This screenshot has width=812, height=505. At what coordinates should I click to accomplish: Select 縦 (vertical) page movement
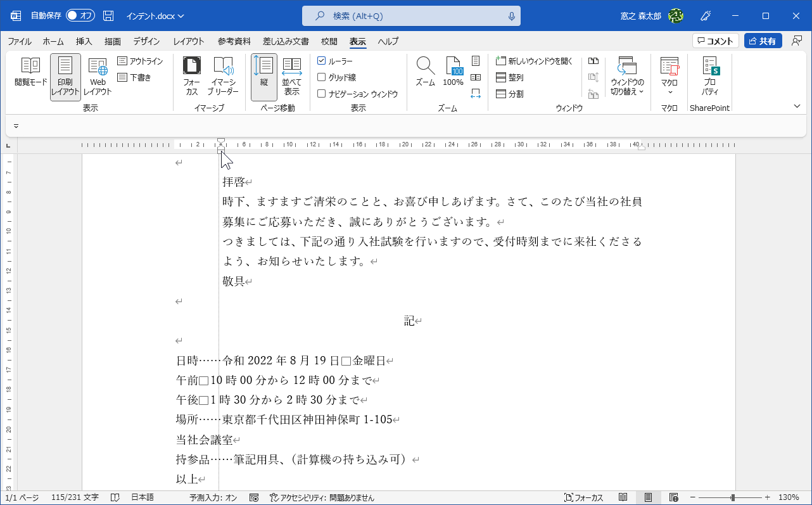pyautogui.click(x=264, y=77)
